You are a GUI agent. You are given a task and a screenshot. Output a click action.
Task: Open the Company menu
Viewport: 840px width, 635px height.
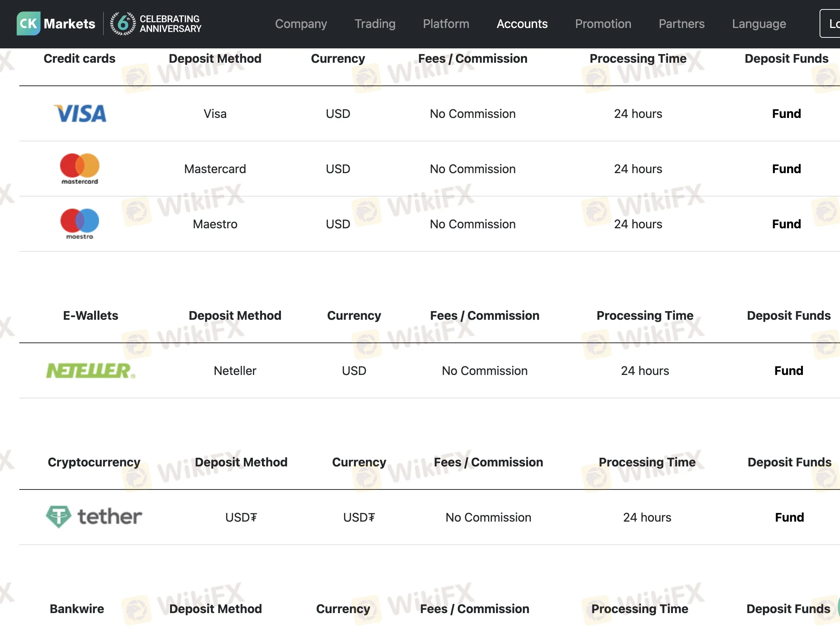[x=301, y=24]
